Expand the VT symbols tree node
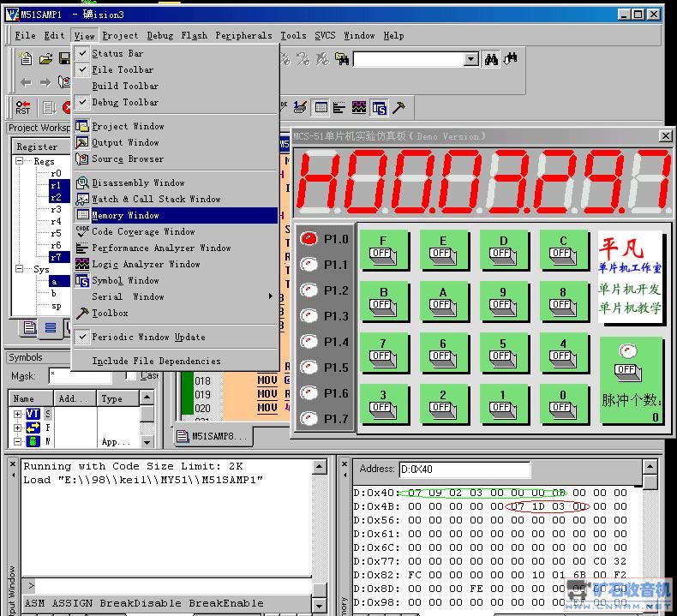This screenshot has height=616, width=677. tap(17, 414)
